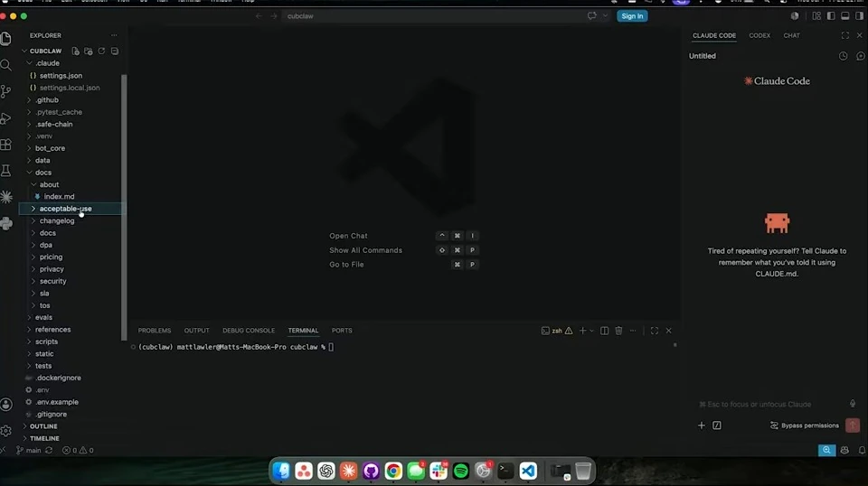This screenshot has height=486, width=868.
Task: Open the Python activity bar icon
Action: (x=6, y=223)
